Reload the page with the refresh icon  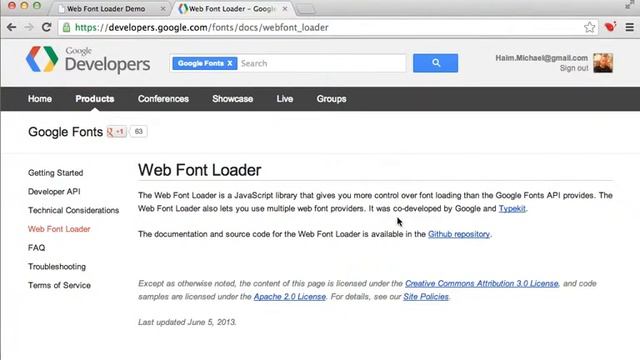(47, 27)
